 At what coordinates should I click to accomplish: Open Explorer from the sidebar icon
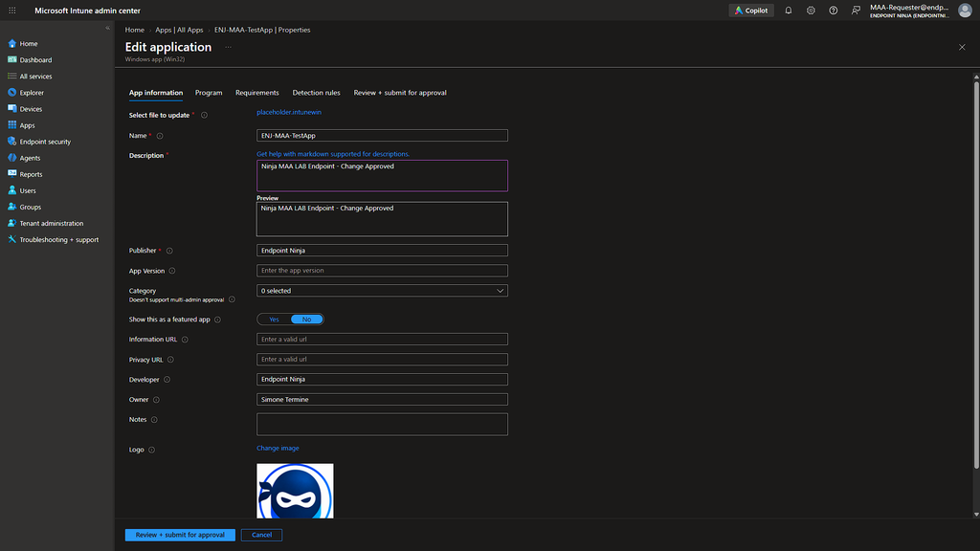tap(11, 93)
